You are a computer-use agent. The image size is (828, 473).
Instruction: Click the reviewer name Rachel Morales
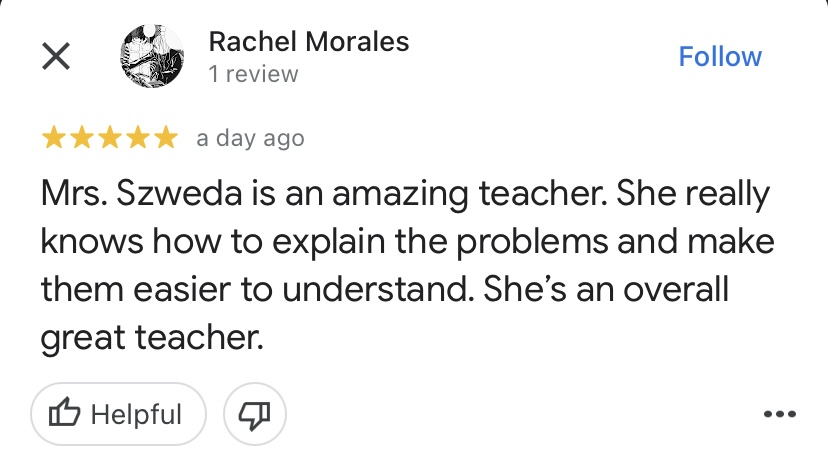(x=308, y=42)
